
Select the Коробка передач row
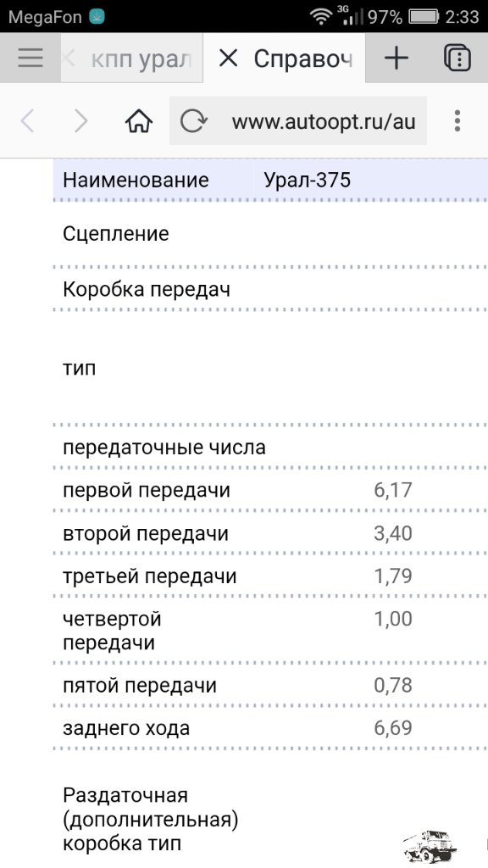pyautogui.click(x=270, y=289)
